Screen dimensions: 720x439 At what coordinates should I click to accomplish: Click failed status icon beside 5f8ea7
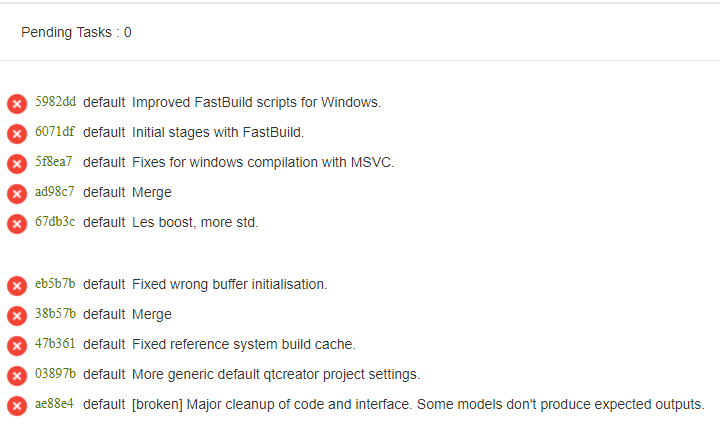coord(17,164)
